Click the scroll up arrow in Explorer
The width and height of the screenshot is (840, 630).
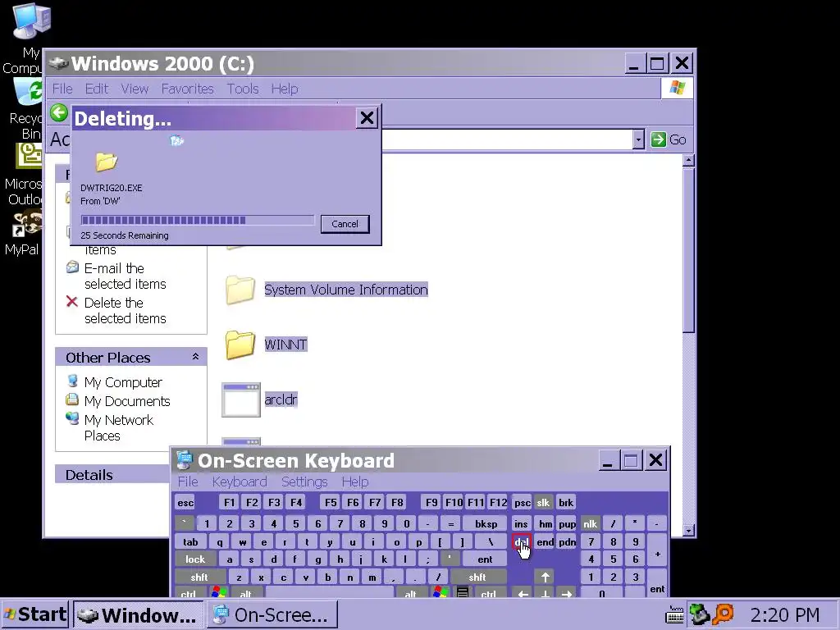(x=689, y=160)
